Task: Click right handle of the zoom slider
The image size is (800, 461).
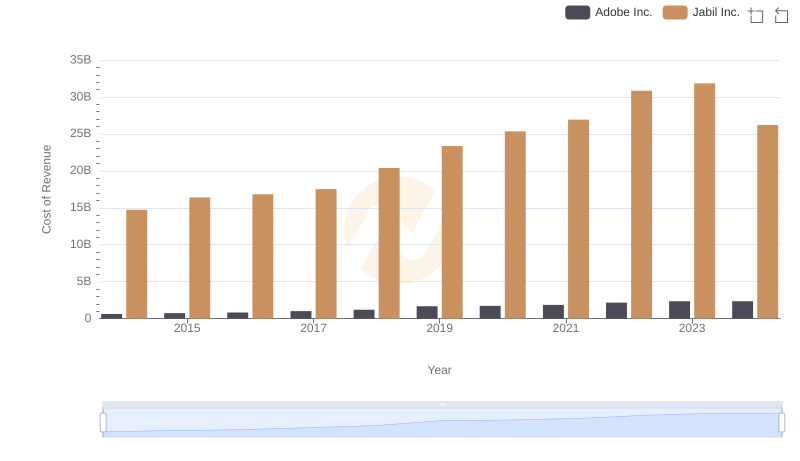Action: tap(782, 423)
